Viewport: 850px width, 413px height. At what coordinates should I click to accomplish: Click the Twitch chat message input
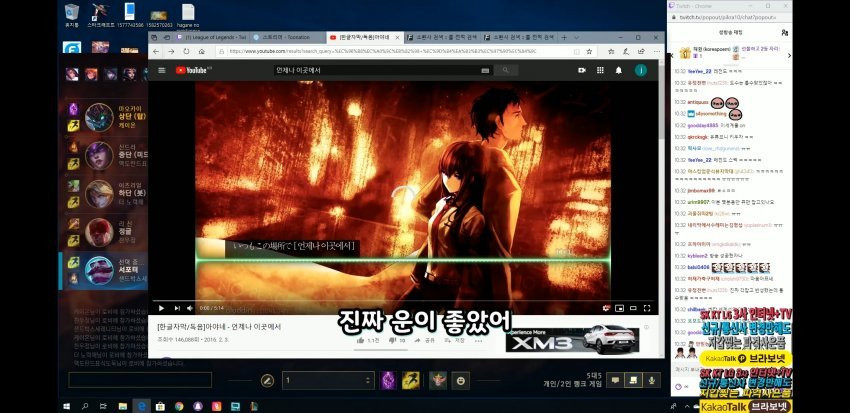686,369
